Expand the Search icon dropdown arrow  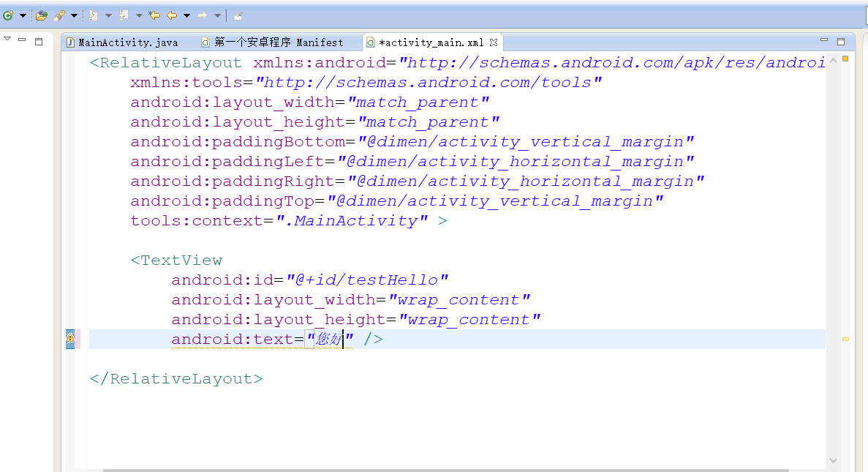pyautogui.click(x=74, y=15)
